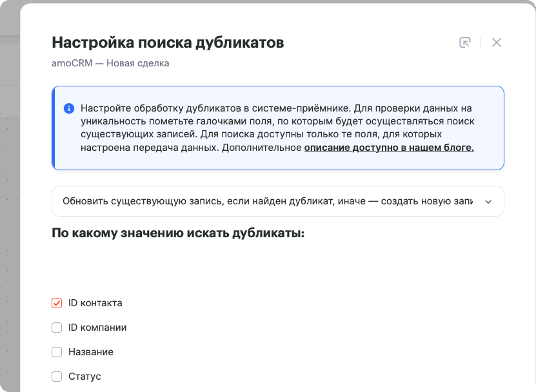536x392 pixels.
Task: Click the pop-out window icon in header
Action: tap(464, 43)
